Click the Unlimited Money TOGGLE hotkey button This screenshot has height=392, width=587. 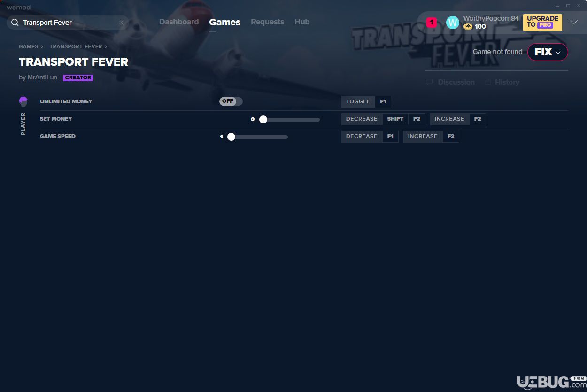coord(358,101)
